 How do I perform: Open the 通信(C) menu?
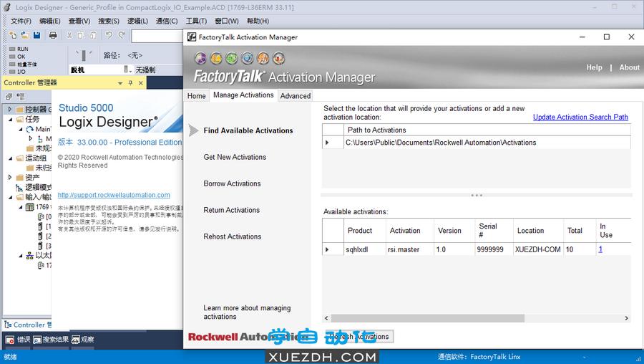167,21
